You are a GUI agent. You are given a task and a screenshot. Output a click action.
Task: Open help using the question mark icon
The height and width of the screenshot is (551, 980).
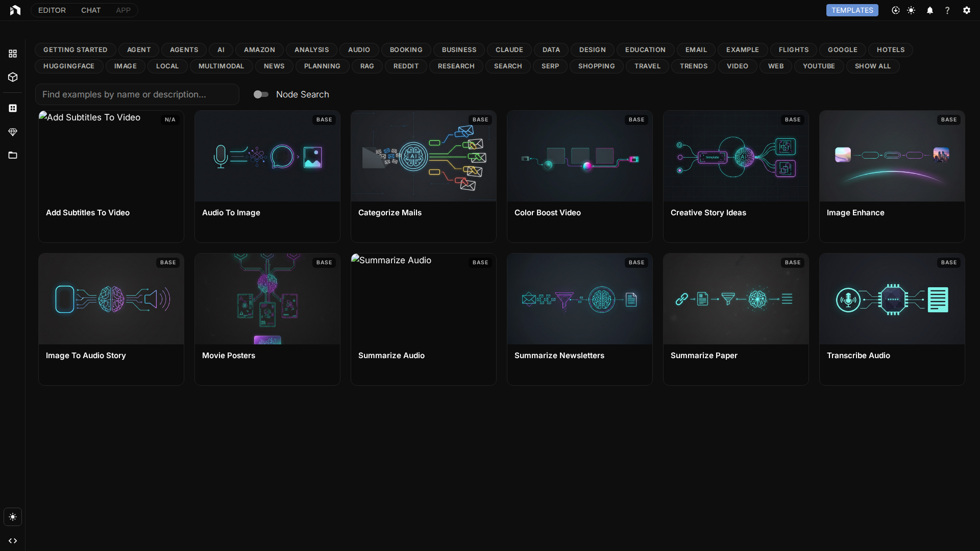point(948,10)
